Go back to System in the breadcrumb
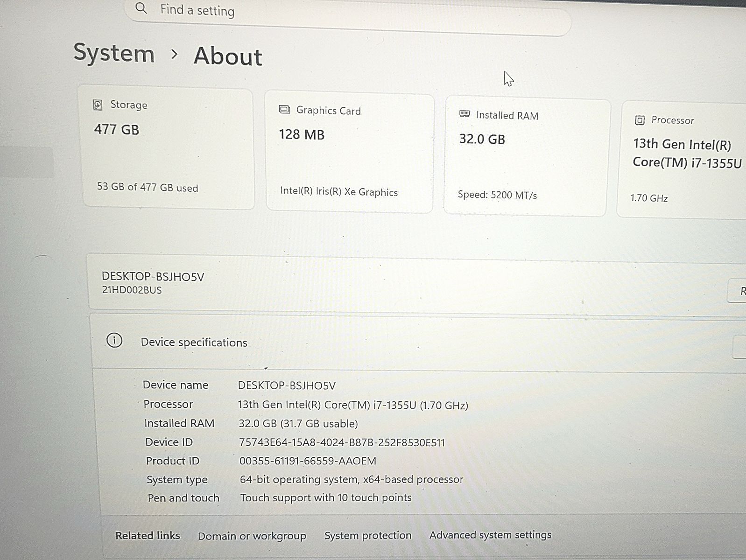The height and width of the screenshot is (560, 746). (114, 53)
